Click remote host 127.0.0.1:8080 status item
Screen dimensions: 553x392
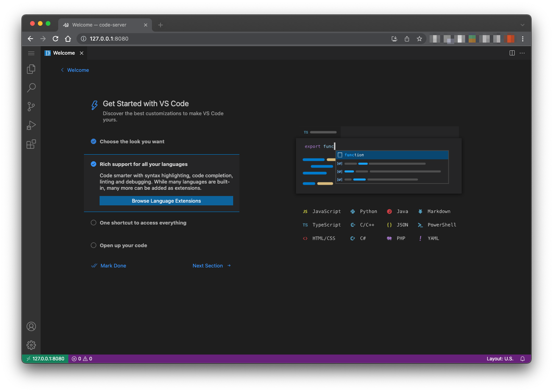click(x=45, y=359)
